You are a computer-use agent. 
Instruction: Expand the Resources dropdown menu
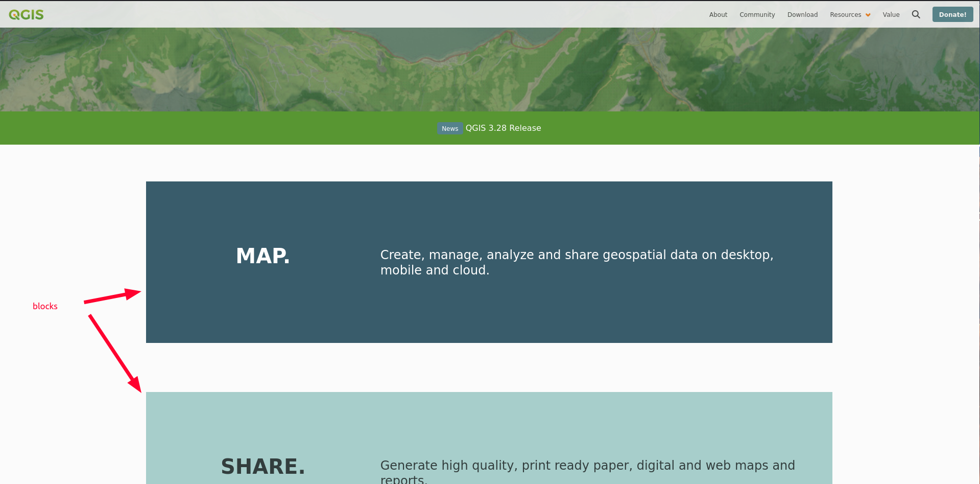(850, 15)
